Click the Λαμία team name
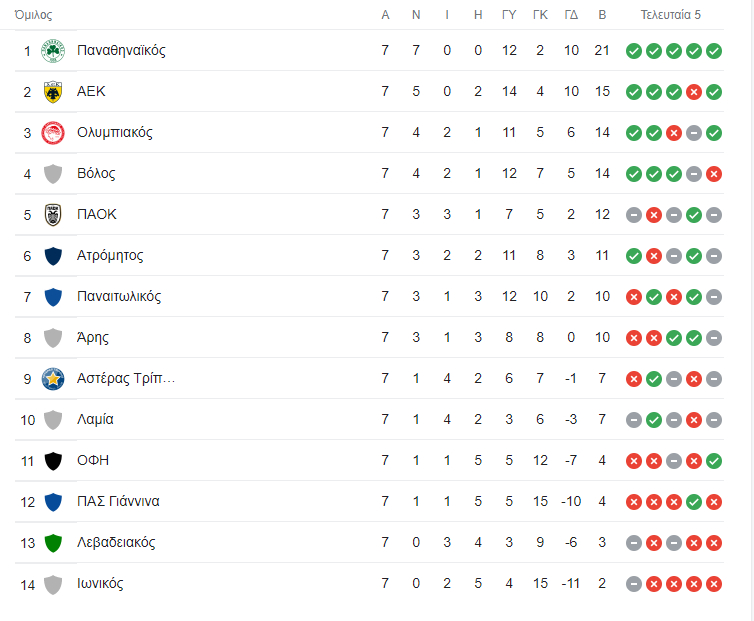 click(95, 420)
